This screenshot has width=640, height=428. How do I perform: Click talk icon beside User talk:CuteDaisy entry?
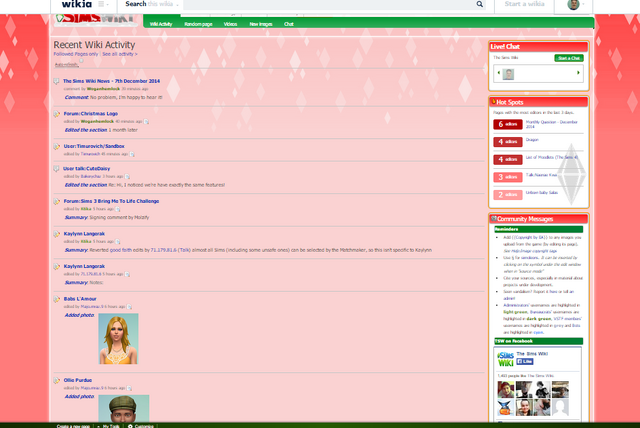[x=56, y=169]
